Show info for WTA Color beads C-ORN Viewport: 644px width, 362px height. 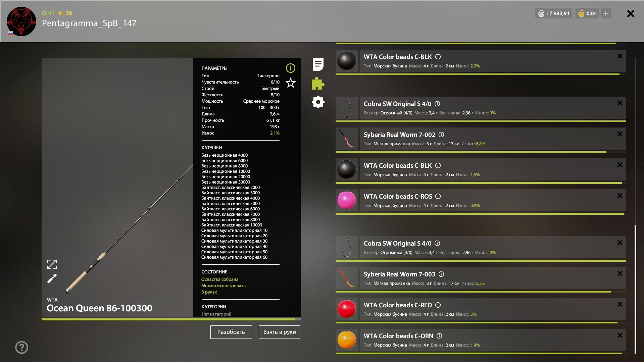click(x=439, y=336)
